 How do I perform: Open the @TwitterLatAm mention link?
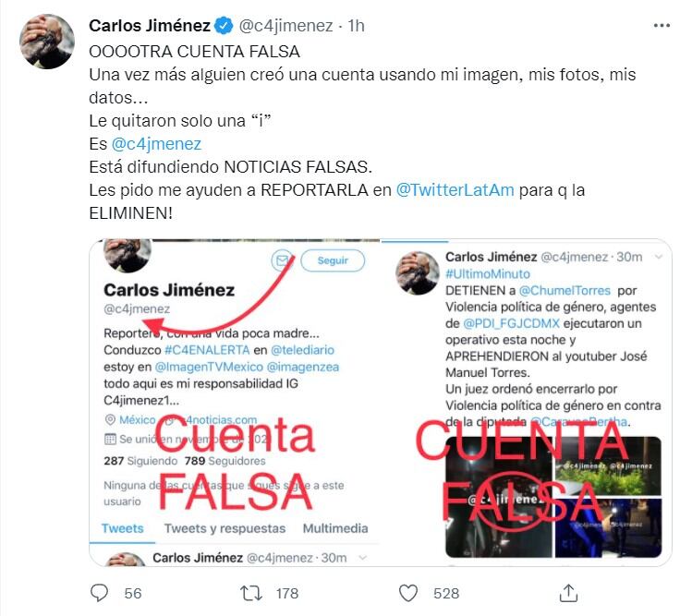[455, 190]
